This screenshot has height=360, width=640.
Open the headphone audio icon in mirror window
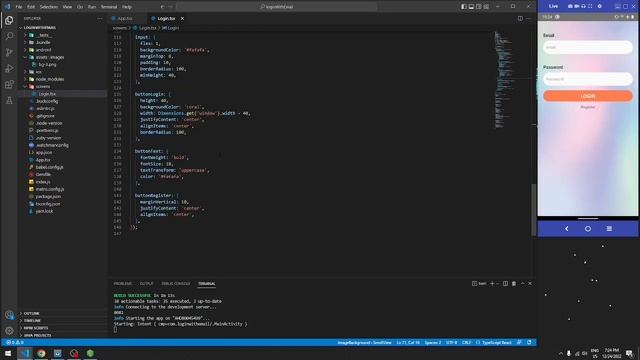[583, 6]
